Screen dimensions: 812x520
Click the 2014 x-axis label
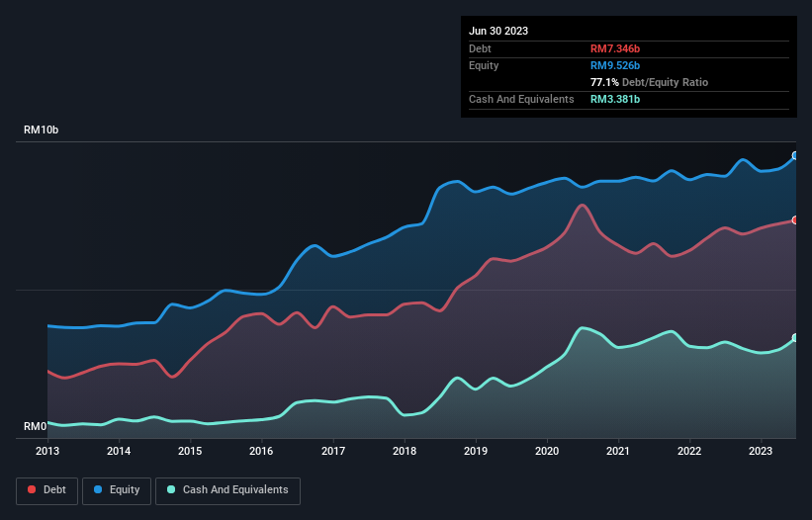tap(119, 451)
